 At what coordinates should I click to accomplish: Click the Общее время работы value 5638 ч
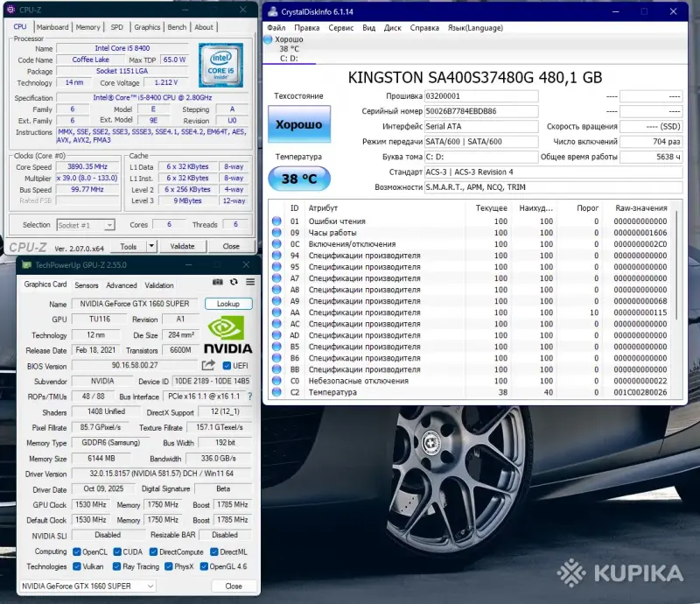point(651,157)
